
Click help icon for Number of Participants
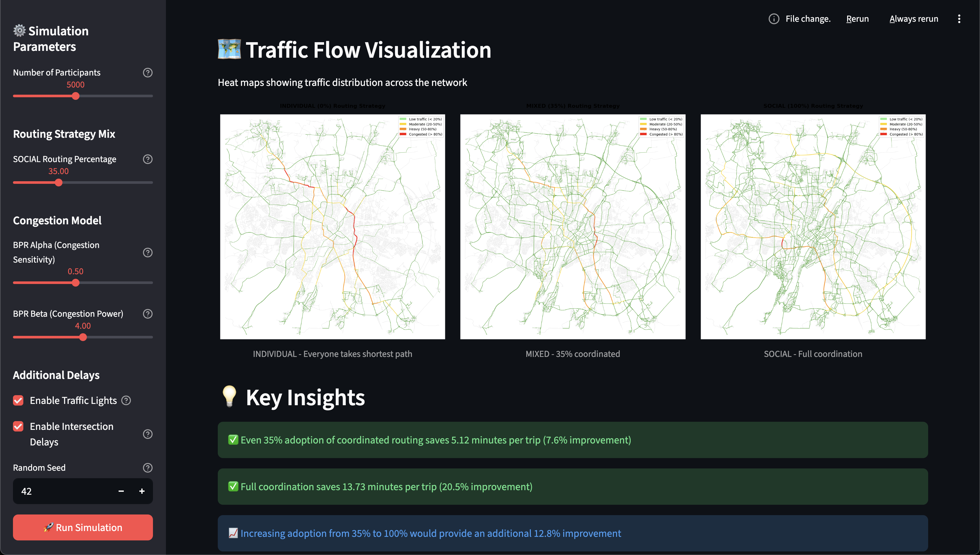pyautogui.click(x=147, y=72)
